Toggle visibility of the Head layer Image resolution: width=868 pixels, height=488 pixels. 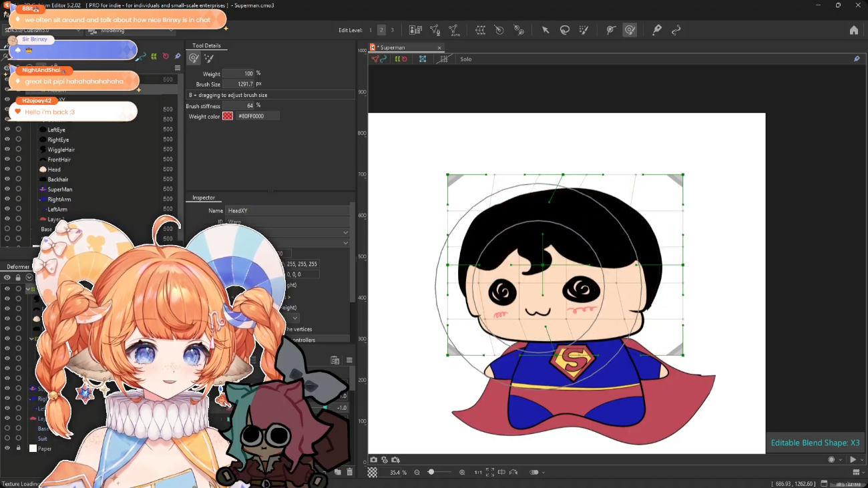7,170
